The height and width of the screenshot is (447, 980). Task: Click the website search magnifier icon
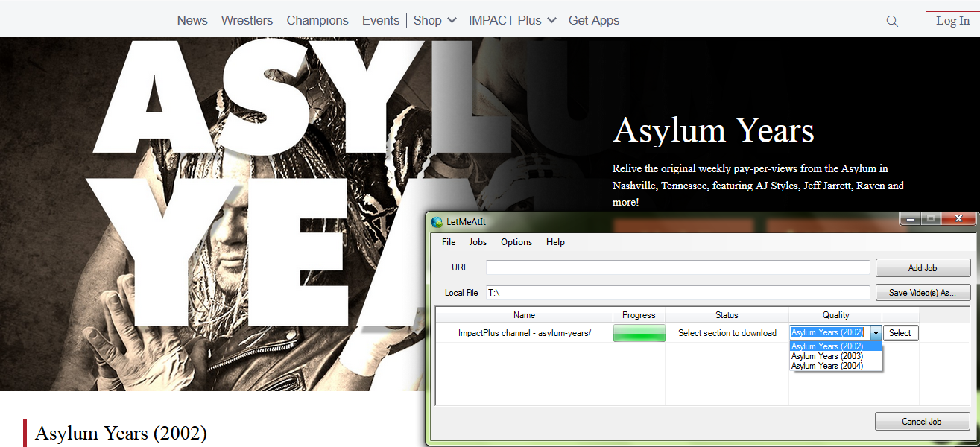click(x=892, y=22)
